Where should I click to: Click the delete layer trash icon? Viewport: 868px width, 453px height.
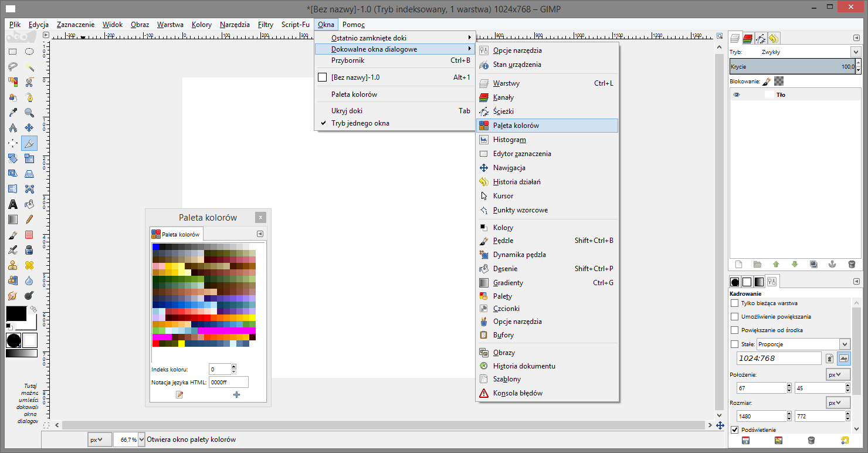click(x=851, y=265)
